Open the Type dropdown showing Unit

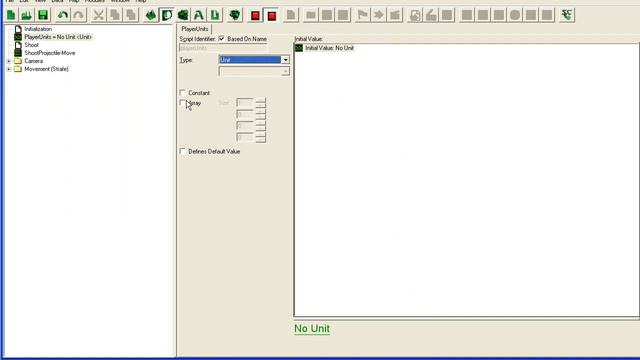254,60
